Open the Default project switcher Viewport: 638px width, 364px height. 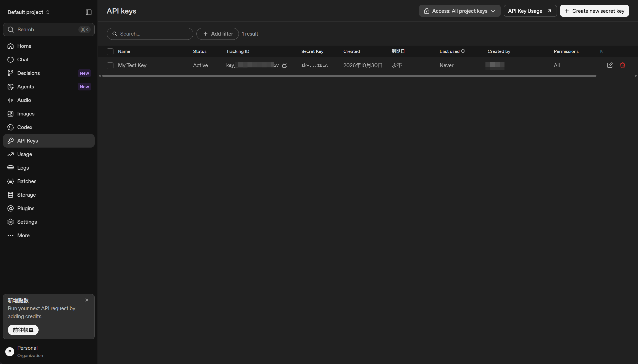[28, 12]
